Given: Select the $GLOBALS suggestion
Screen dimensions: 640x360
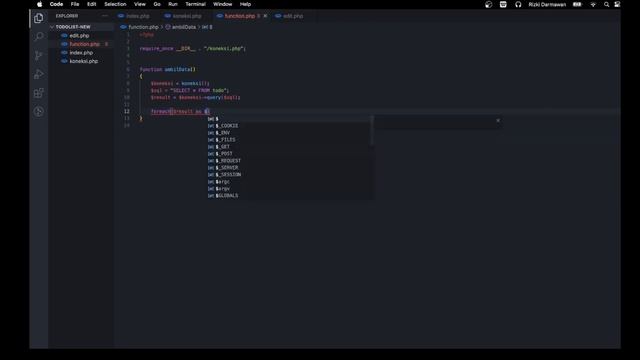Looking at the screenshot, I should (x=289, y=196).
